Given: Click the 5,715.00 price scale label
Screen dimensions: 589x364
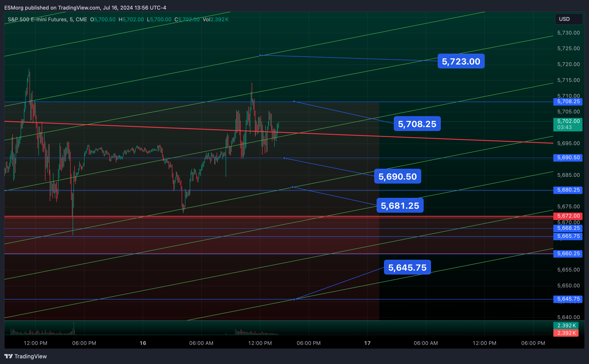Looking at the screenshot, I should click(x=569, y=80).
